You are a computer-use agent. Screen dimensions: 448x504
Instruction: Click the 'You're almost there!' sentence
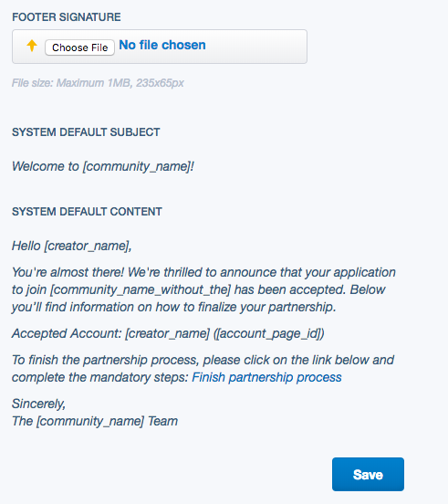68,272
